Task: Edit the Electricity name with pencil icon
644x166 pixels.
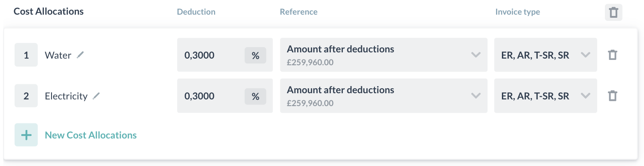Action: (96, 96)
